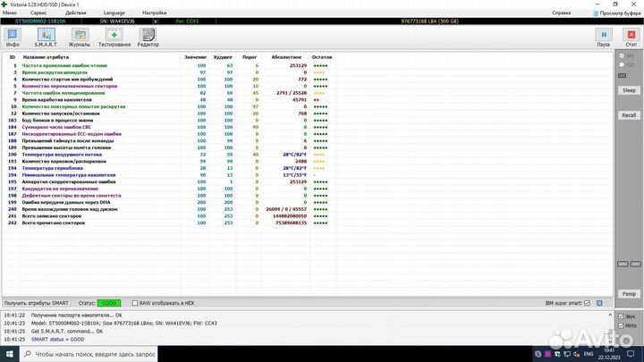Click the small gray button under PIO
The image size is (644, 362).
coord(623,75)
